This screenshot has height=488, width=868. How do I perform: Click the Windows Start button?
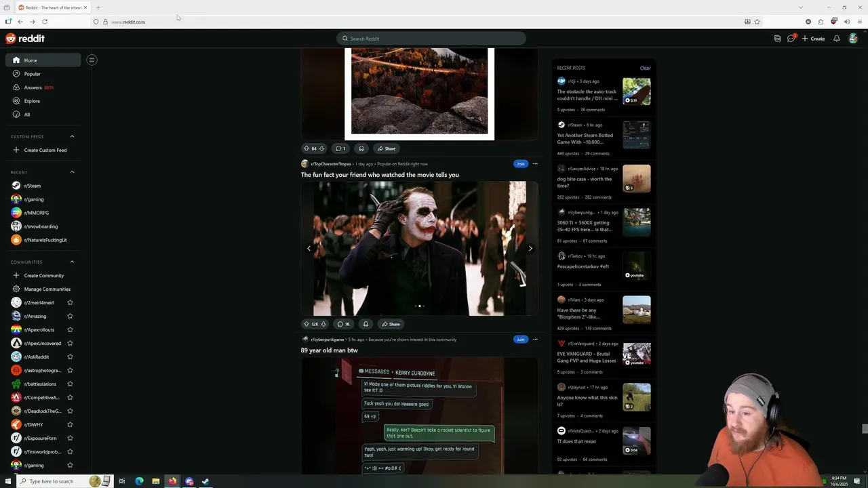pos(7,481)
